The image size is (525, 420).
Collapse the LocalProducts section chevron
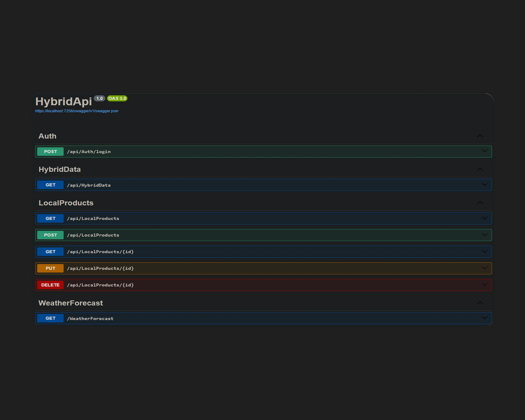tap(480, 203)
